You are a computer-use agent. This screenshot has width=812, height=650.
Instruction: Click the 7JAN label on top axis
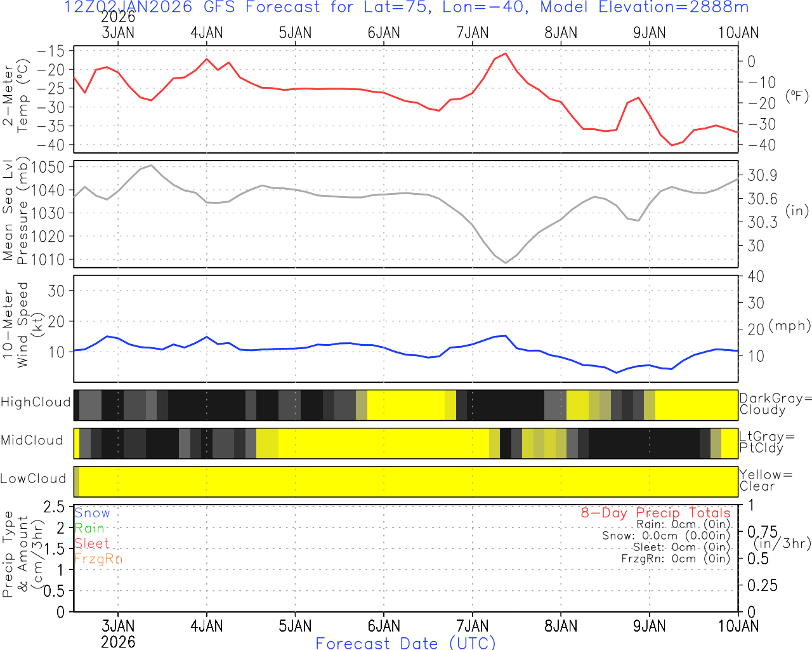(x=473, y=33)
